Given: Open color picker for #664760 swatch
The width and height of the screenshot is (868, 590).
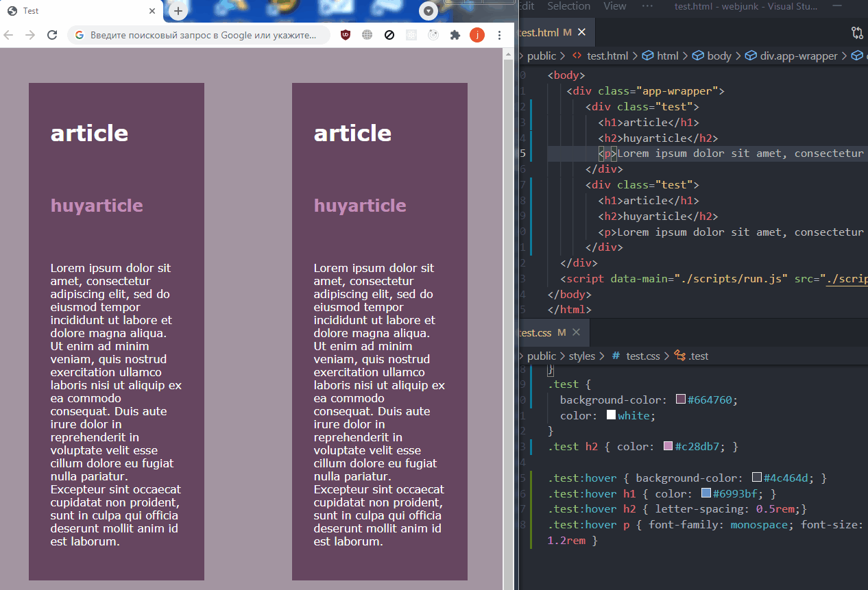Looking at the screenshot, I should coord(681,400).
